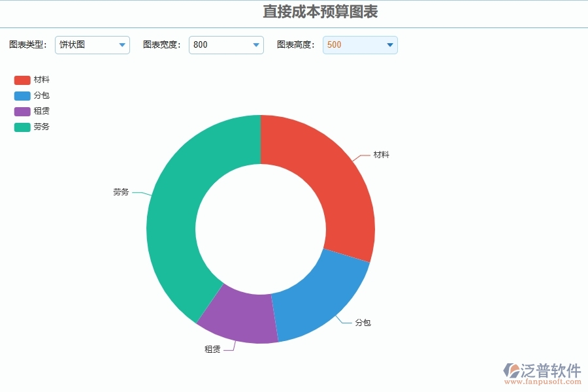Click the 图表类型 dropdown arrow icon
588x392 pixels.
(x=122, y=45)
